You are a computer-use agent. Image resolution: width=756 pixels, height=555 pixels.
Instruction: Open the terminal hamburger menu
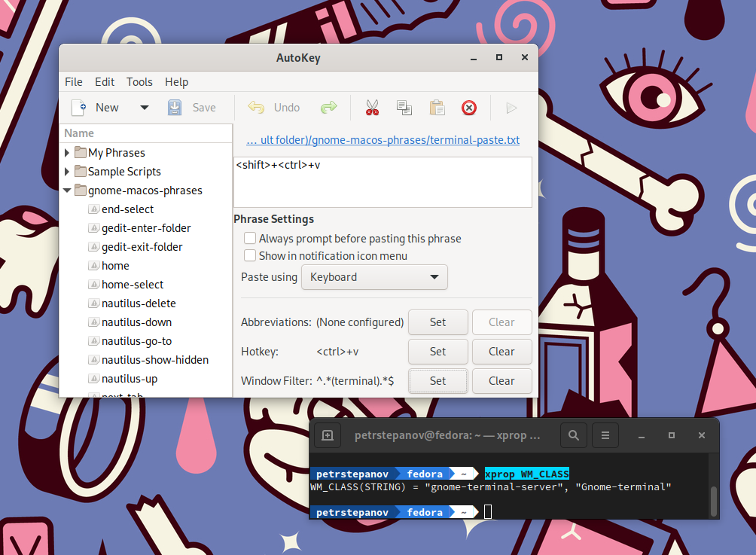pos(605,435)
